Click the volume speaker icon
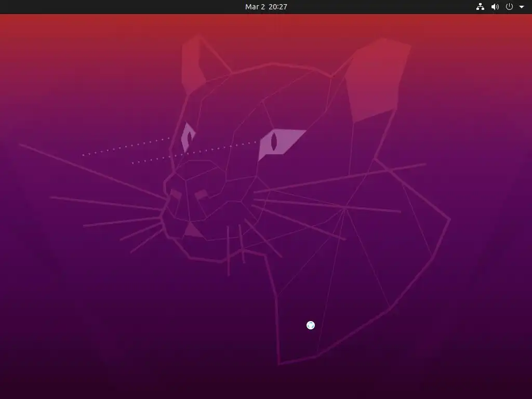532x399 pixels. (495, 7)
